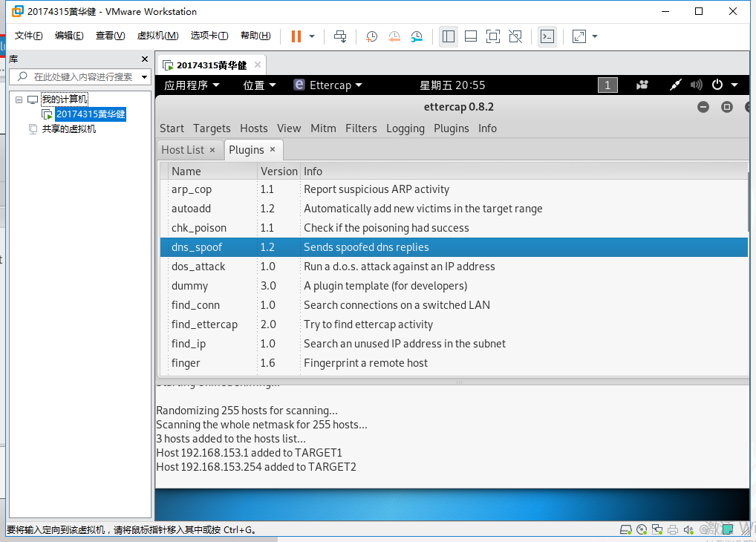Click the screen recorder camera icon in panel
The width and height of the screenshot is (756, 542).
tap(642, 85)
